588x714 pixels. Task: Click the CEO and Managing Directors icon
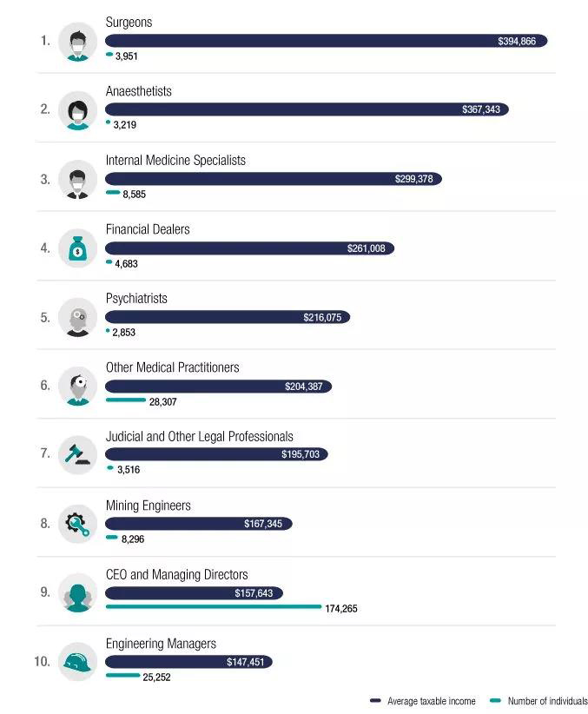click(x=78, y=593)
